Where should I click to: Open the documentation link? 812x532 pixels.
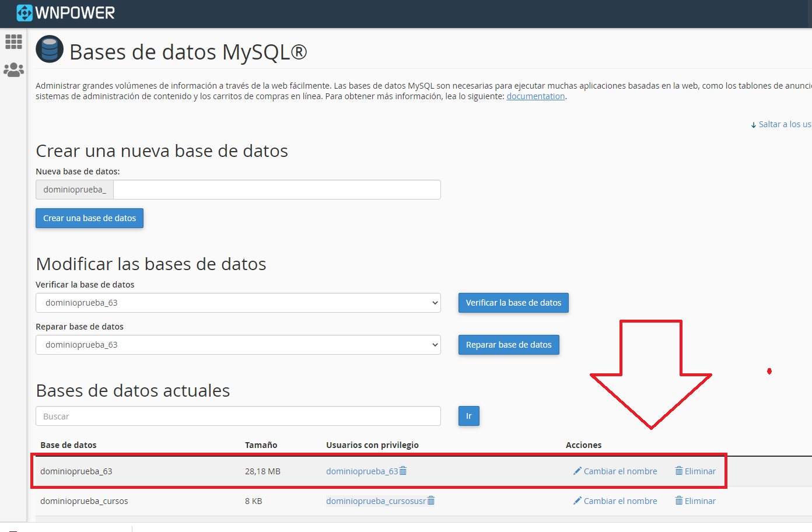(535, 96)
